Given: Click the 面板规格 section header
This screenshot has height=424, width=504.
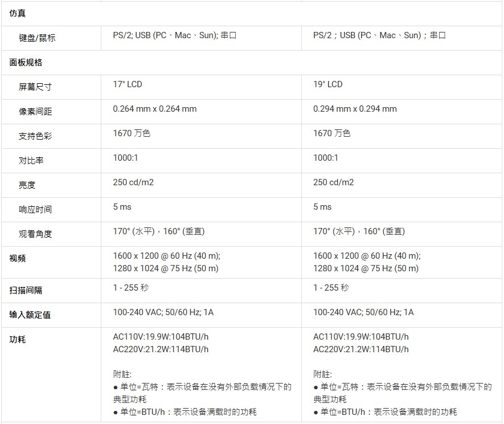Looking at the screenshot, I should 26,62.
